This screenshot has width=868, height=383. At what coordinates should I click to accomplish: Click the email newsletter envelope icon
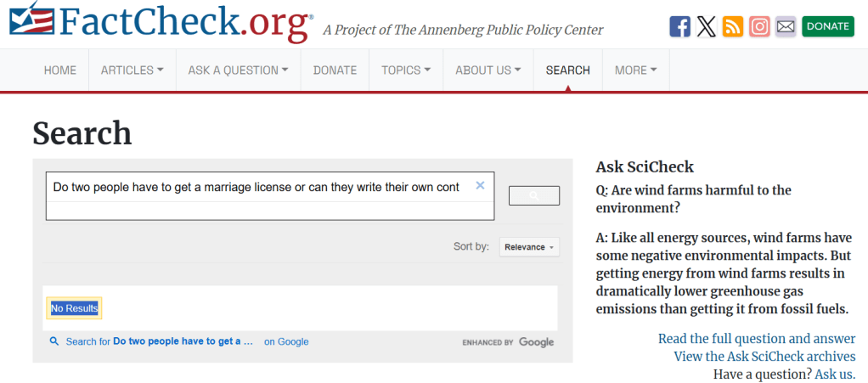click(786, 26)
